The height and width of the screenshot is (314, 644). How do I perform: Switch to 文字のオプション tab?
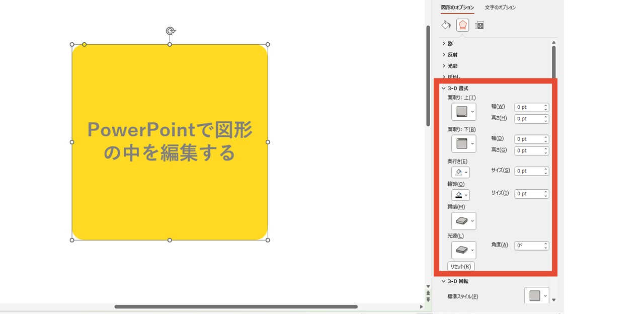coord(500,8)
